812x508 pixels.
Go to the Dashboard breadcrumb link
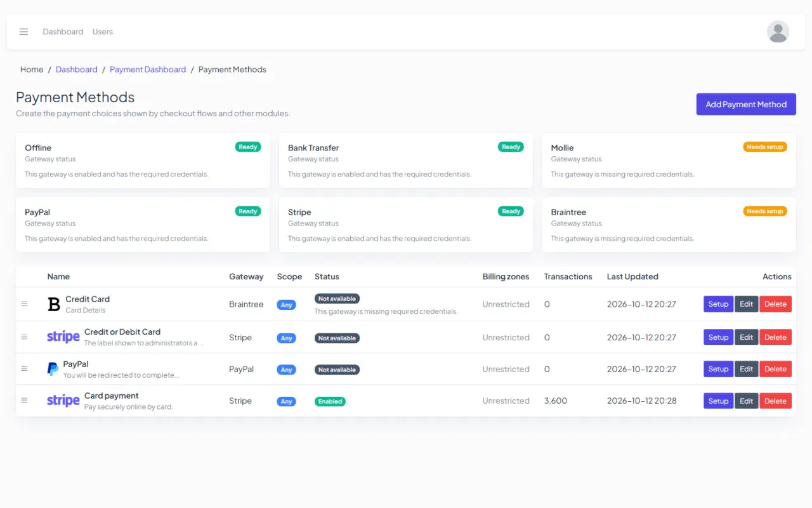77,69
